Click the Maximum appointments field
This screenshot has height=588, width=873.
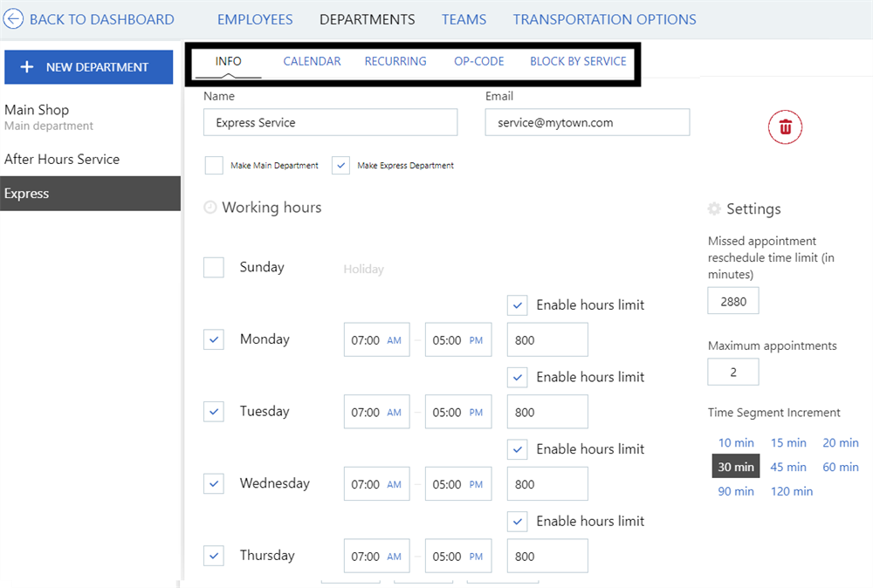point(733,372)
